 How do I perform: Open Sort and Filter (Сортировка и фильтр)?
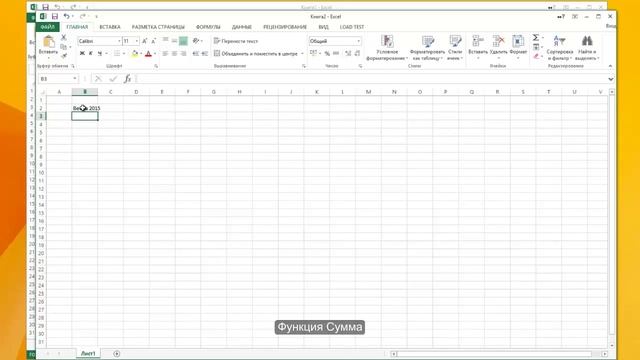coord(560,48)
